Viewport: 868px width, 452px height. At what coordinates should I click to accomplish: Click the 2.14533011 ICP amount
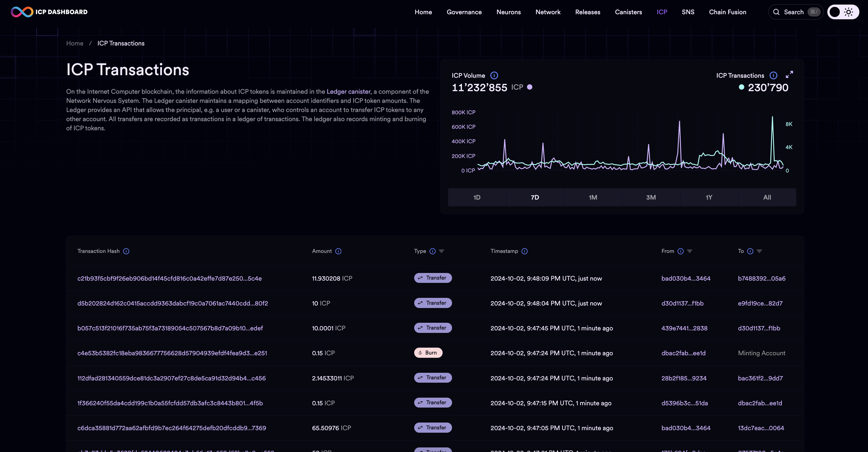333,378
